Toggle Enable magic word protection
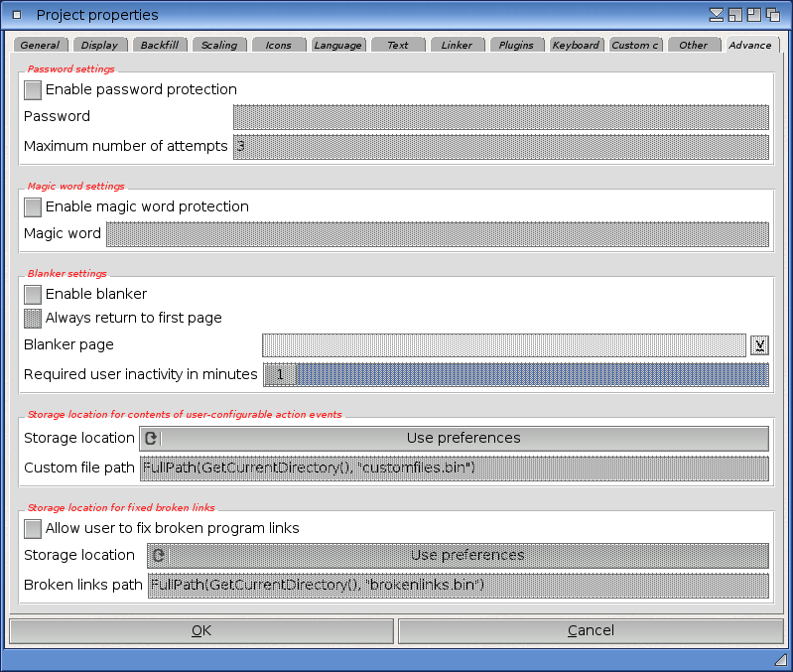This screenshot has width=793, height=672. coord(33,207)
